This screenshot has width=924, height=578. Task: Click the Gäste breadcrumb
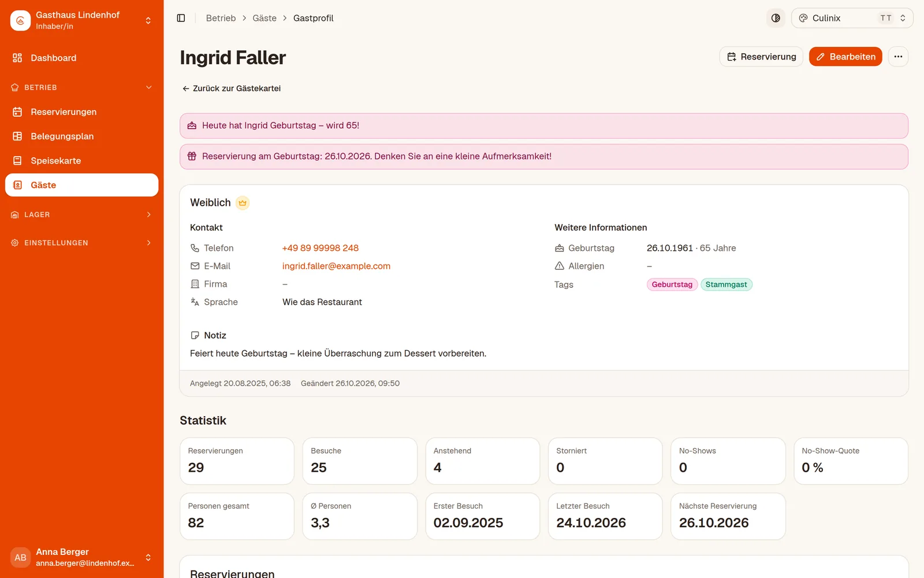(x=264, y=18)
